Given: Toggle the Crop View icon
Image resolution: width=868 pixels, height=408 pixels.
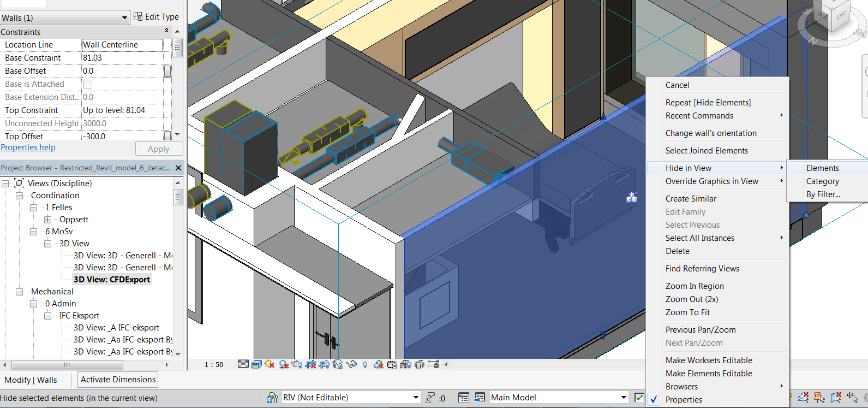Looking at the screenshot, I should [311, 364].
